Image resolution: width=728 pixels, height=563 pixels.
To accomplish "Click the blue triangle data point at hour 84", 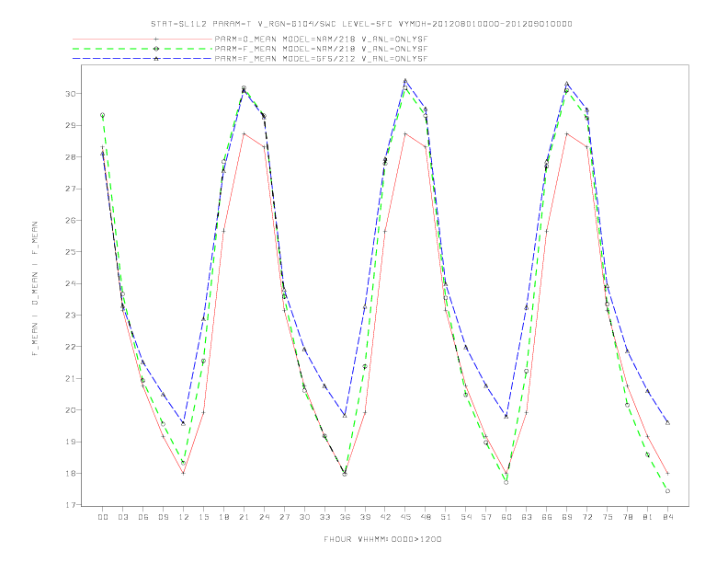I will click(667, 423).
